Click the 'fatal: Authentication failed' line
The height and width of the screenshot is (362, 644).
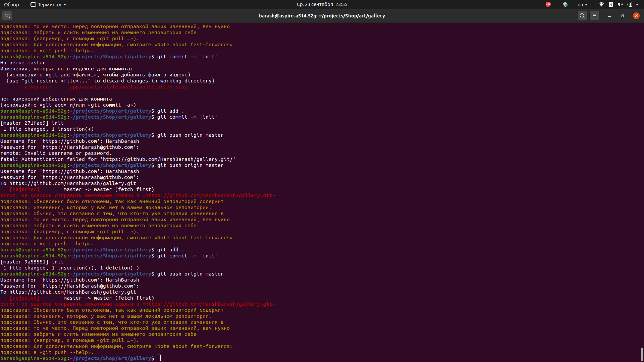click(x=118, y=159)
